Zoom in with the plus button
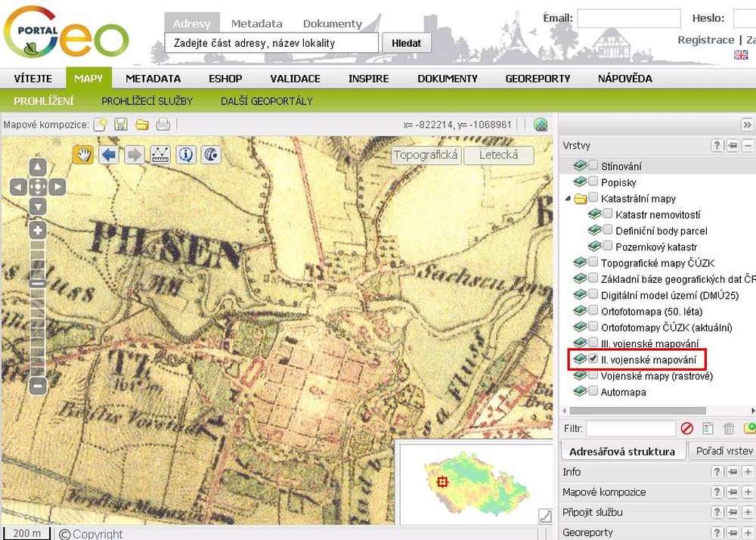 [x=38, y=230]
